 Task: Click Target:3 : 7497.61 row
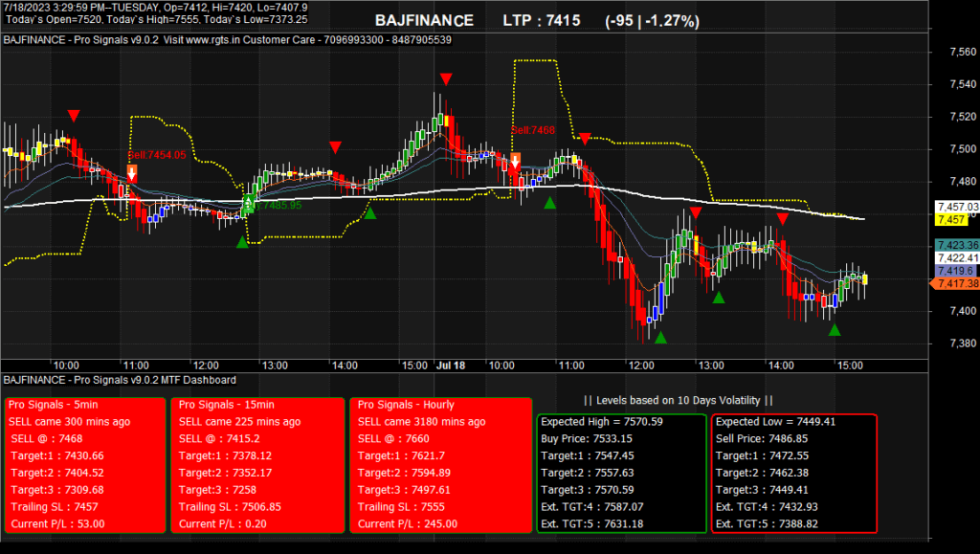pos(405,490)
